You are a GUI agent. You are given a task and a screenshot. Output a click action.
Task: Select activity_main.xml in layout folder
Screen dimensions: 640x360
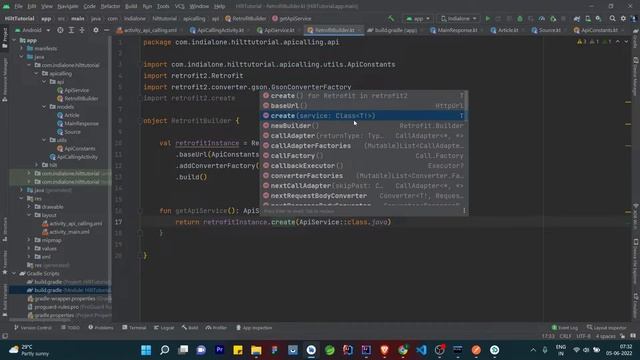click(x=66, y=232)
